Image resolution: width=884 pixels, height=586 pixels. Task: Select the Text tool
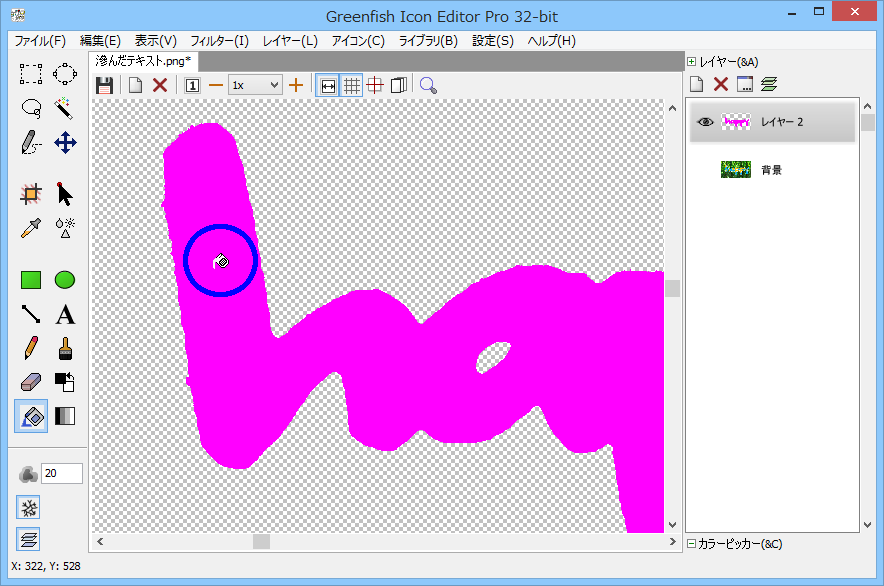(x=64, y=314)
